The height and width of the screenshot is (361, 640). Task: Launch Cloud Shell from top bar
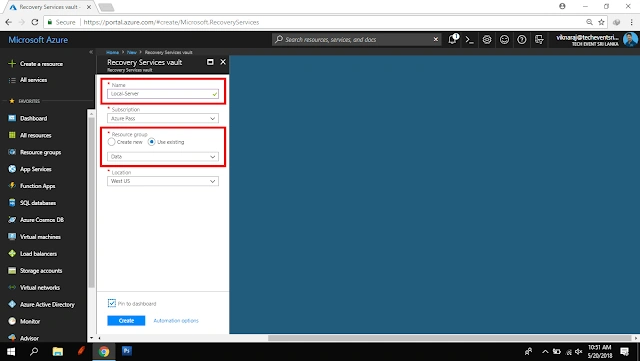pos(470,40)
